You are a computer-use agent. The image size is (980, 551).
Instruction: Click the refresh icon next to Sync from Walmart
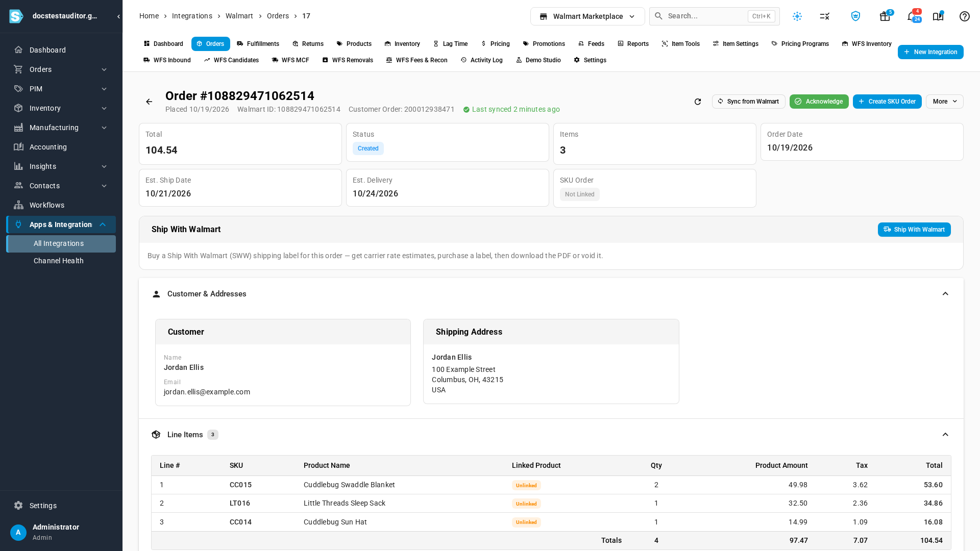(x=698, y=102)
